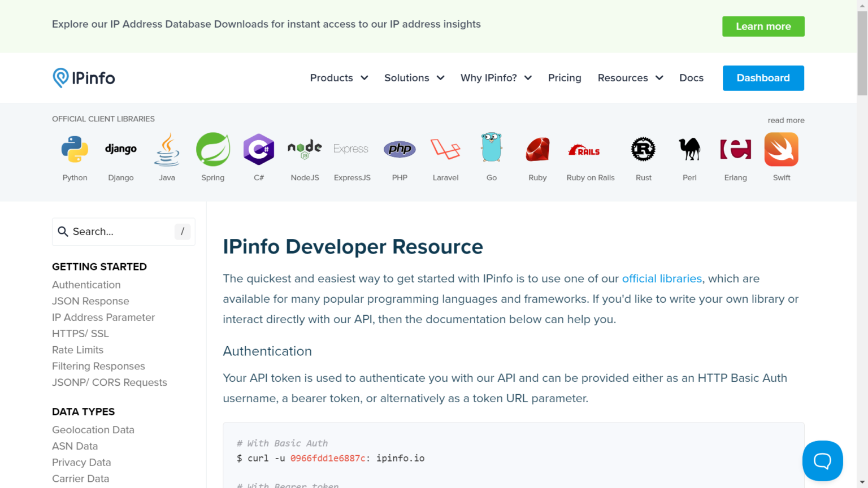Click the Python library icon
The height and width of the screenshot is (488, 868).
pos(75,149)
